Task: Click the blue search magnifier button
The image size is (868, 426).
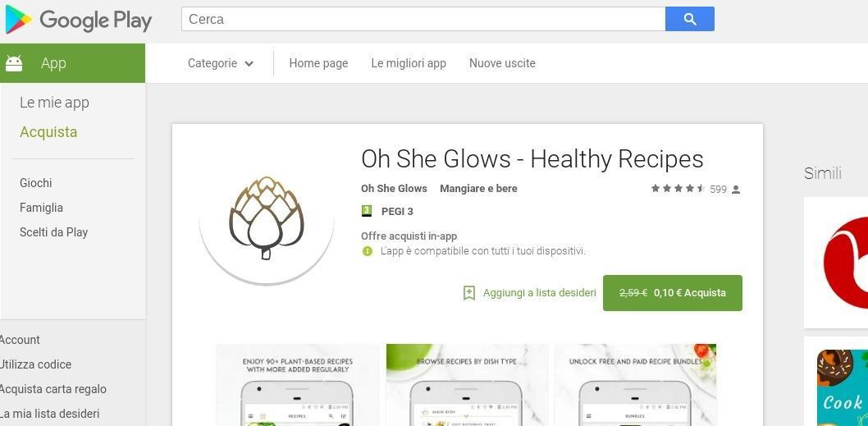Action: click(690, 19)
